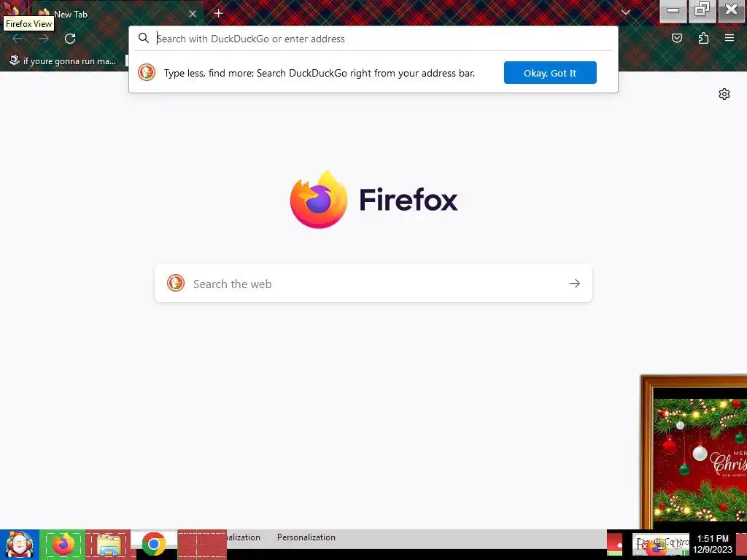Open File Explorer from the taskbar
This screenshot has height=560, width=747.
(108, 544)
